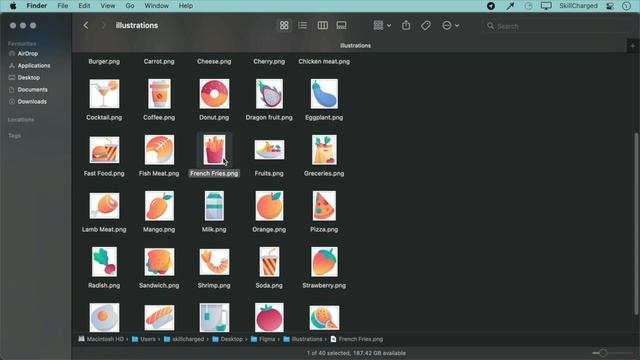Select the Soda.png file icon

[x=269, y=262]
